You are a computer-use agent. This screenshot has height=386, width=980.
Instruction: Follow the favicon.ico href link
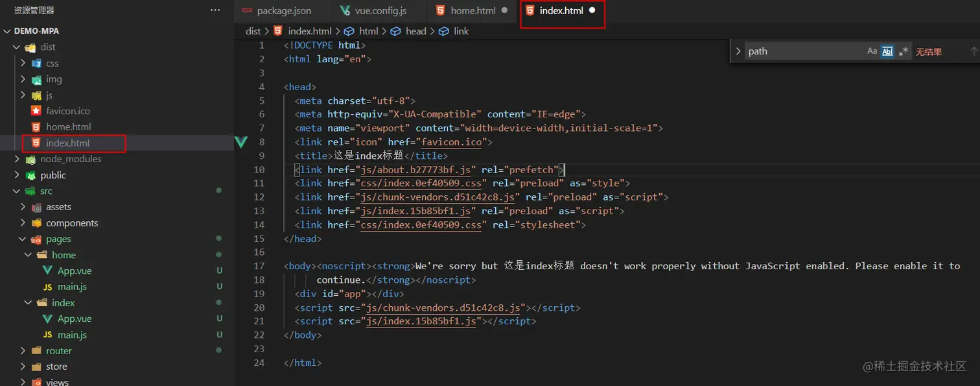pos(452,142)
